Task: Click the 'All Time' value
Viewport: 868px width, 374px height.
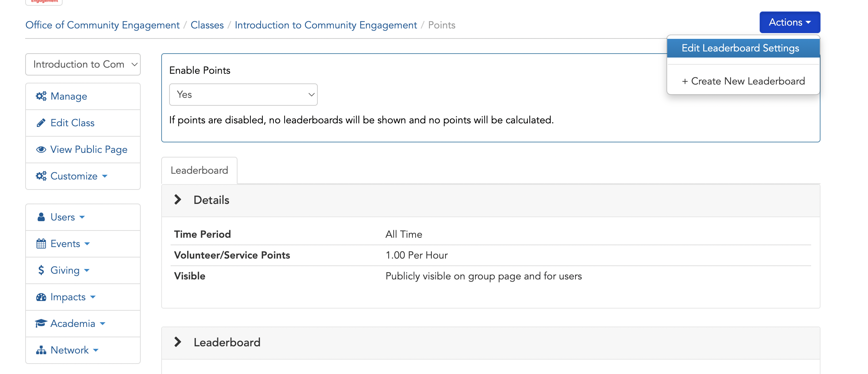Action: click(x=404, y=234)
